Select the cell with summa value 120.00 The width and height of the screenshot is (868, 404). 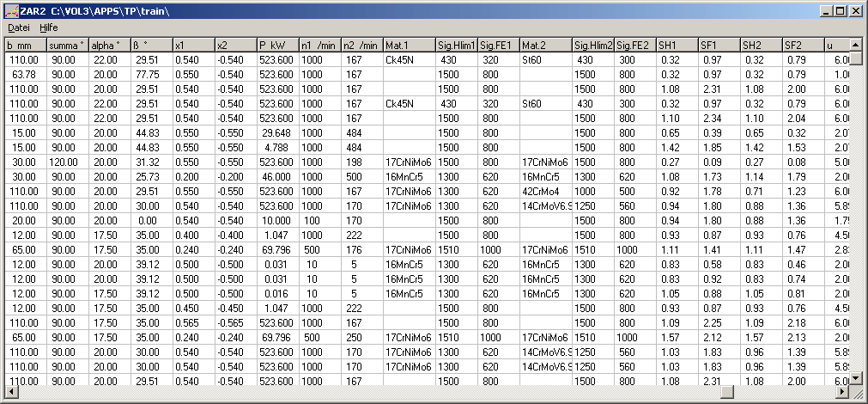(69, 162)
